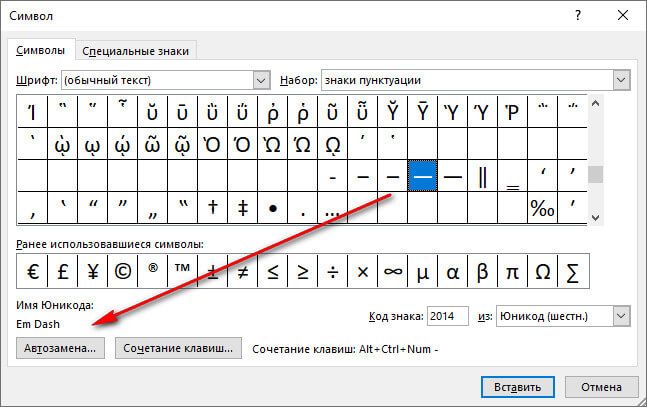Image resolution: width=647 pixels, height=407 pixels.
Task: Choose the double vertical line ‖ symbol
Action: (483, 175)
